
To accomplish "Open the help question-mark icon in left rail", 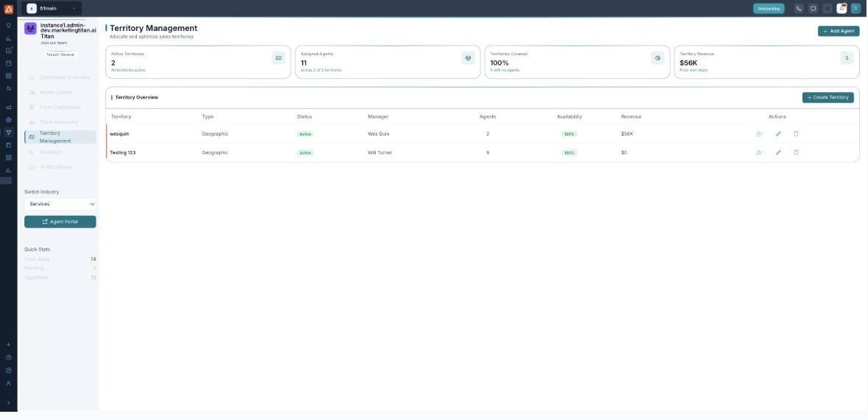I will click(8, 357).
